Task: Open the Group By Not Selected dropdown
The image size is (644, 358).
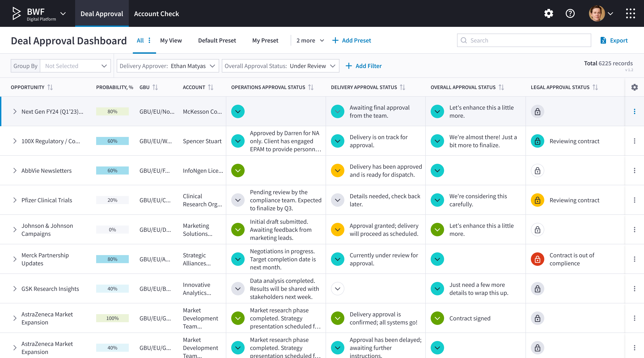Action: [76, 66]
